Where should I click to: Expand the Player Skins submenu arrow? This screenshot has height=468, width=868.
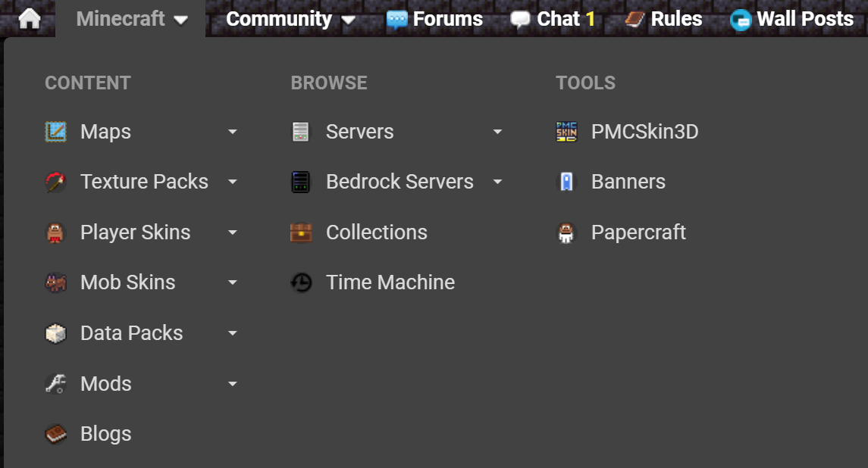[233, 232]
